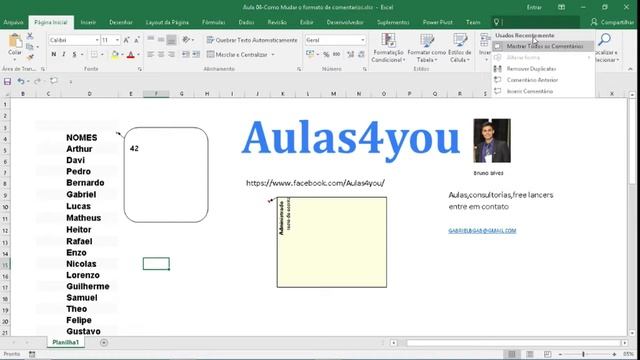Switch to Fórmulas ribbon tab
Screen dimensions: 640x360
coord(213,22)
